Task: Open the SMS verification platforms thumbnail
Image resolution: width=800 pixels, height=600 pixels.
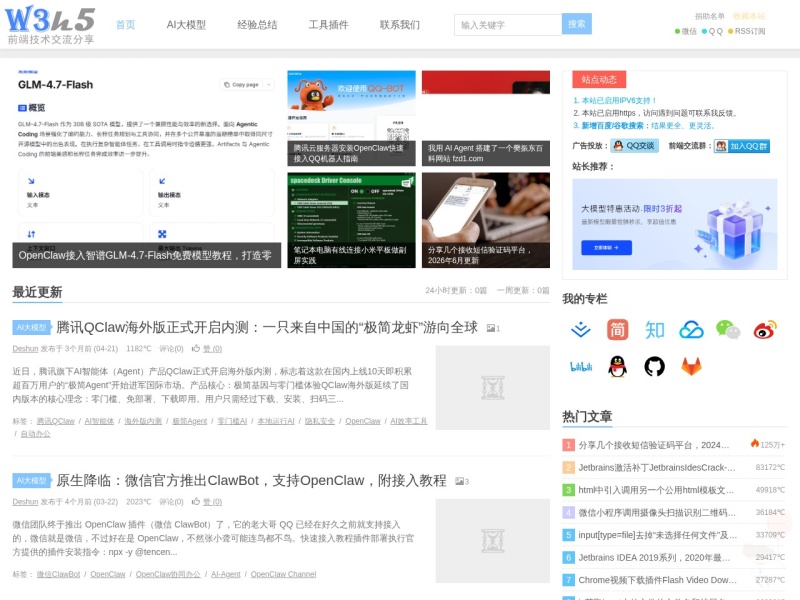Action: pos(486,220)
